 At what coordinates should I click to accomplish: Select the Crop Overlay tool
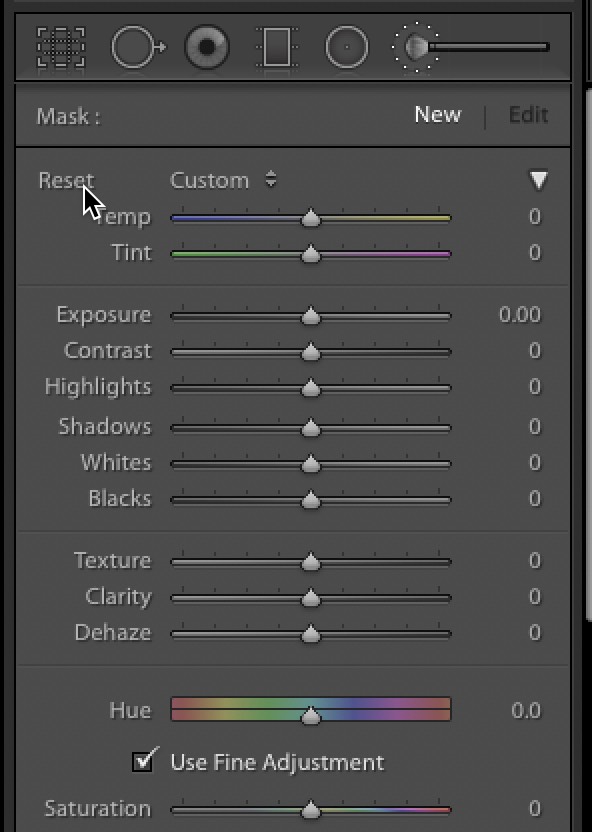(x=61, y=47)
